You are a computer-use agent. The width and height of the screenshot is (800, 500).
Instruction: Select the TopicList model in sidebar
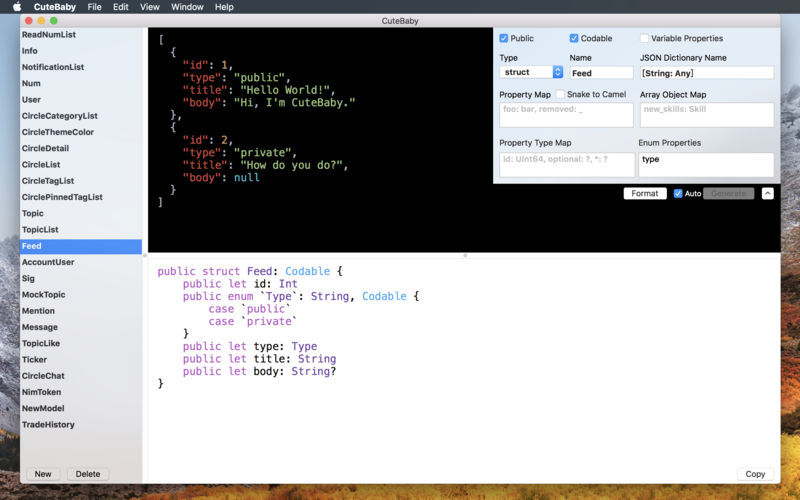click(x=40, y=230)
